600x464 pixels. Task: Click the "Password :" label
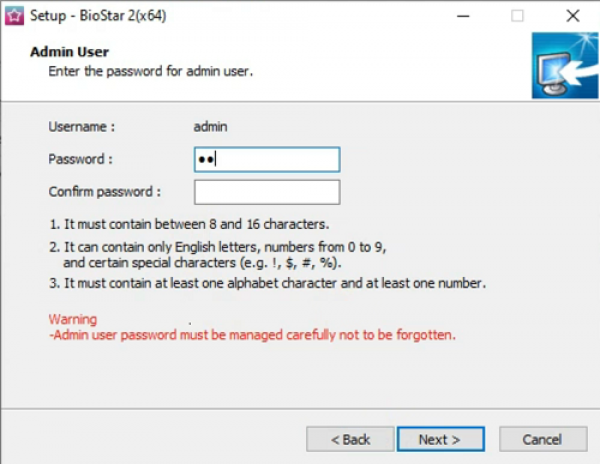pos(80,159)
